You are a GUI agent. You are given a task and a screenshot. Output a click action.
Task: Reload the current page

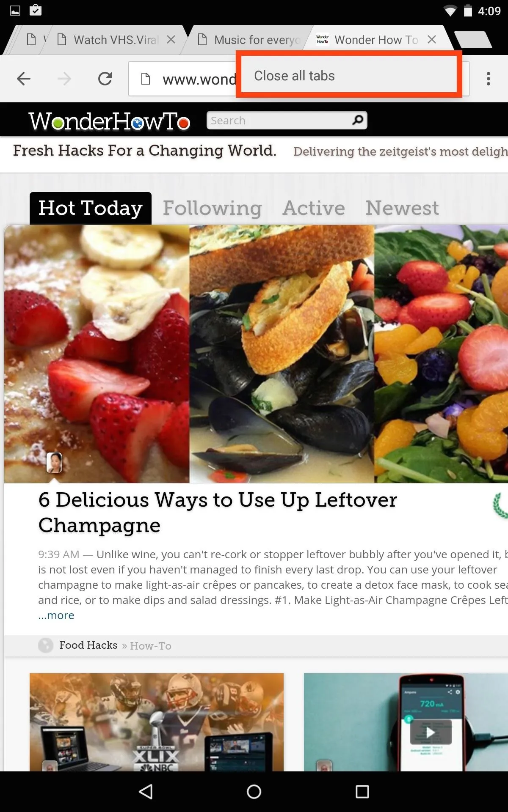click(x=105, y=79)
